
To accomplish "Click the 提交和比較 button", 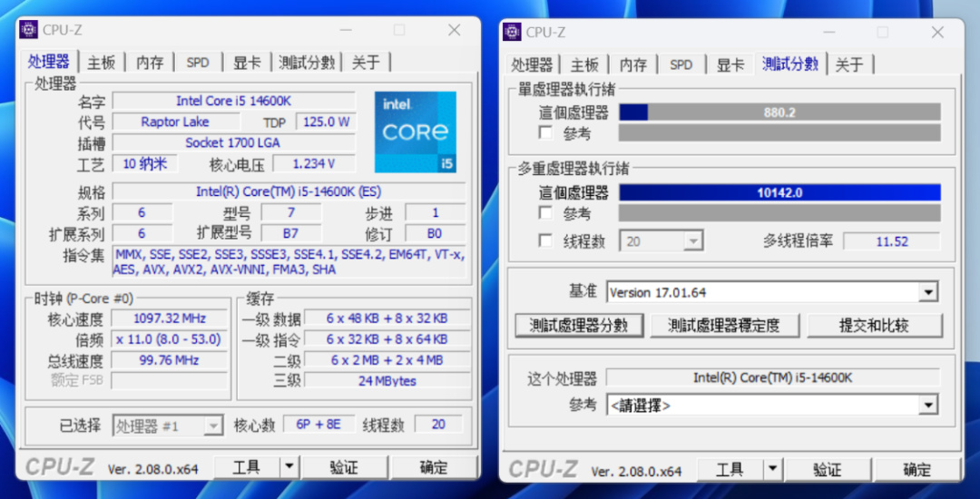I will 875,325.
